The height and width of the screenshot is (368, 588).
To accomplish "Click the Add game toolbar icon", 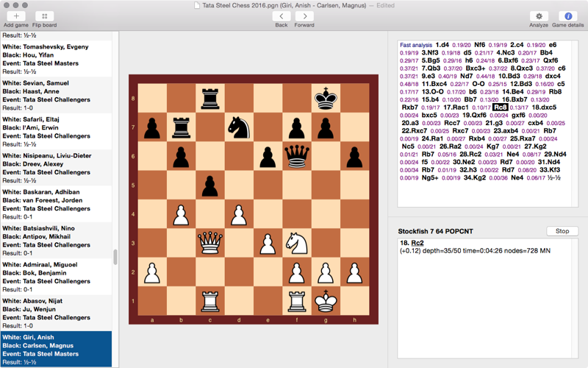I will [x=16, y=16].
